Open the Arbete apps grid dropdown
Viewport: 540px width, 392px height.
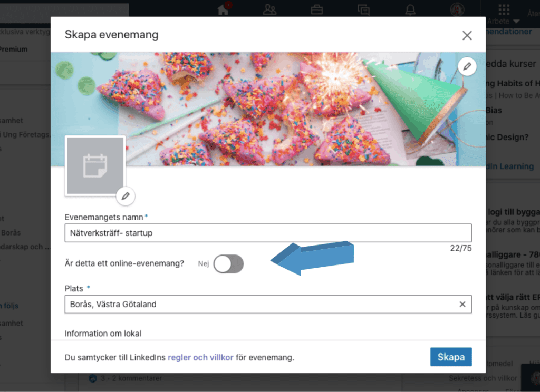click(504, 14)
